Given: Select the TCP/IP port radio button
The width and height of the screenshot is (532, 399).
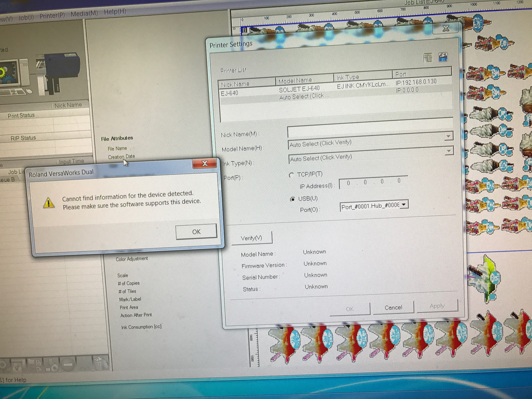Looking at the screenshot, I should [x=291, y=175].
